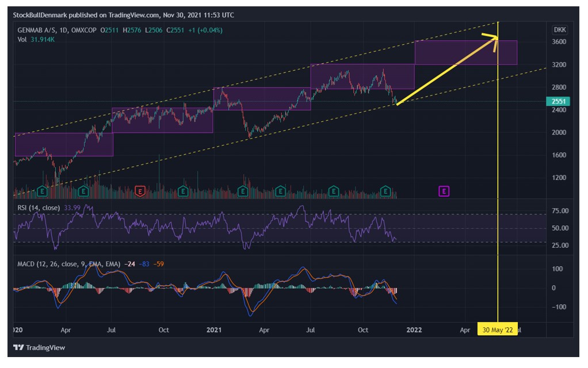Image resolution: width=588 pixels, height=368 pixels.
Task: Click the StockBullDenmark published header text
Action: pos(123,15)
